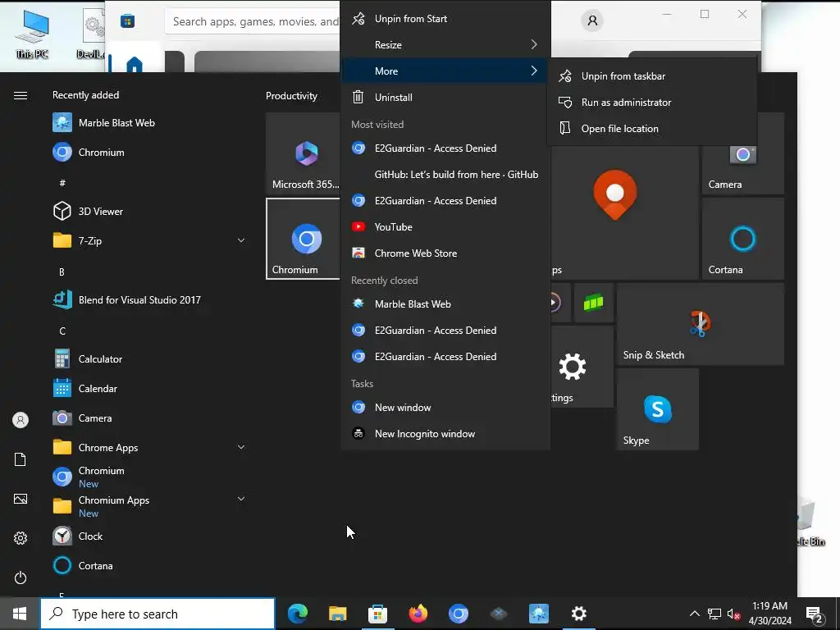Image resolution: width=840 pixels, height=630 pixels.
Task: Select Unpin from Start
Action: 445,19
